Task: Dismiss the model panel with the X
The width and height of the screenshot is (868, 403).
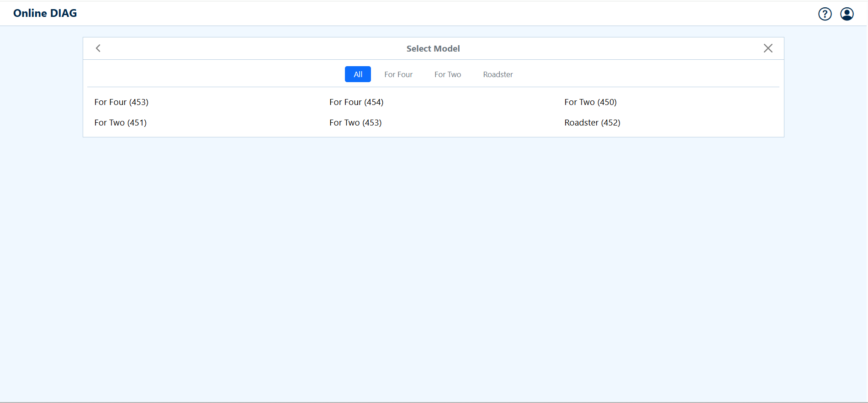Action: click(768, 48)
